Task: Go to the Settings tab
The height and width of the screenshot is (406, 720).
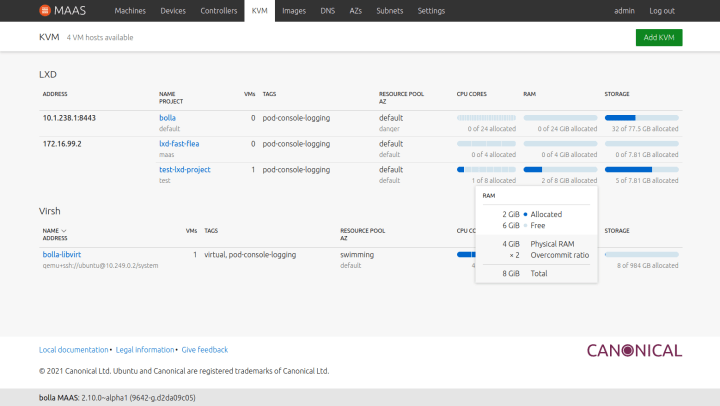Action: pyautogui.click(x=431, y=11)
